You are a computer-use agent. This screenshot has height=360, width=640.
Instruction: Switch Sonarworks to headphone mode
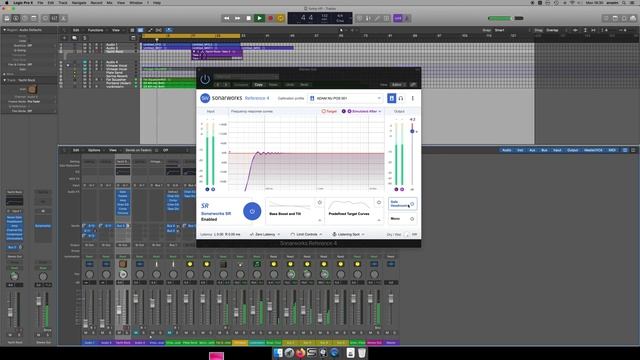tap(401, 98)
